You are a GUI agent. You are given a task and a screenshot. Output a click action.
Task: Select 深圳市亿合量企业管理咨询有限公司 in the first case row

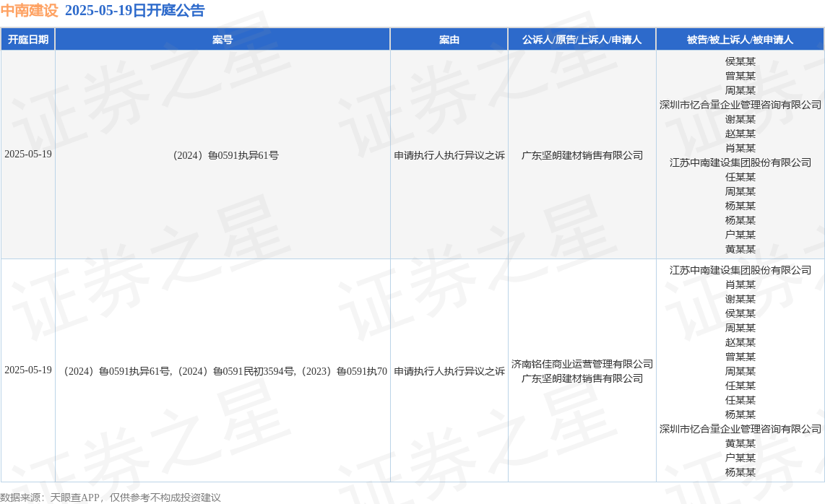pyautogui.click(x=740, y=105)
